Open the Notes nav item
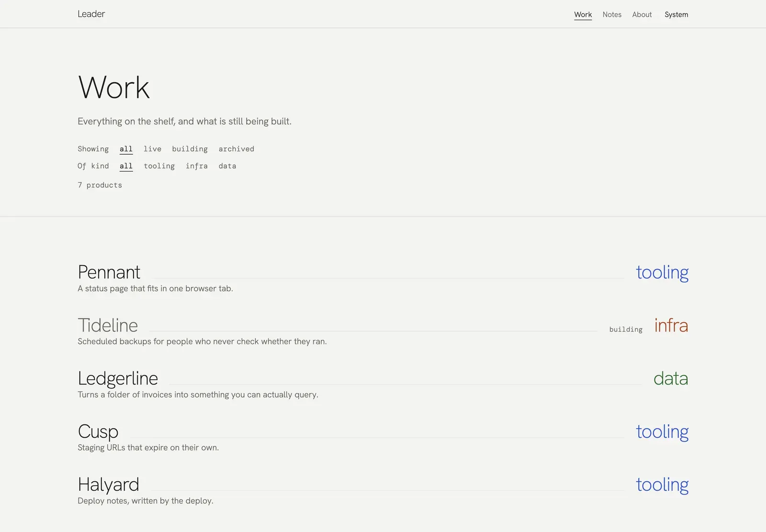 click(612, 14)
